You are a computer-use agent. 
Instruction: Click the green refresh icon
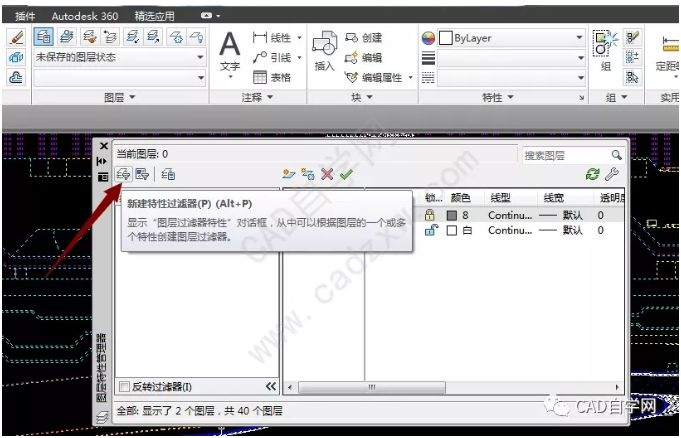tap(592, 175)
